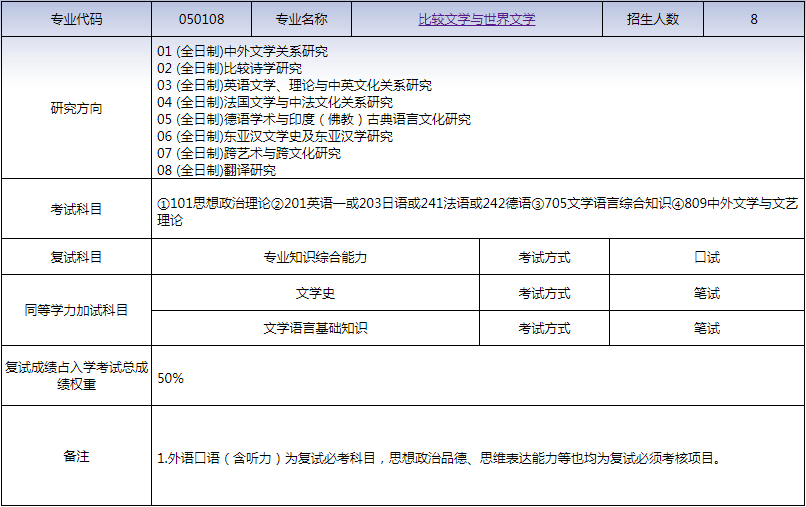Click the 50% retest weight value
The image size is (806, 507).
[x=171, y=378]
